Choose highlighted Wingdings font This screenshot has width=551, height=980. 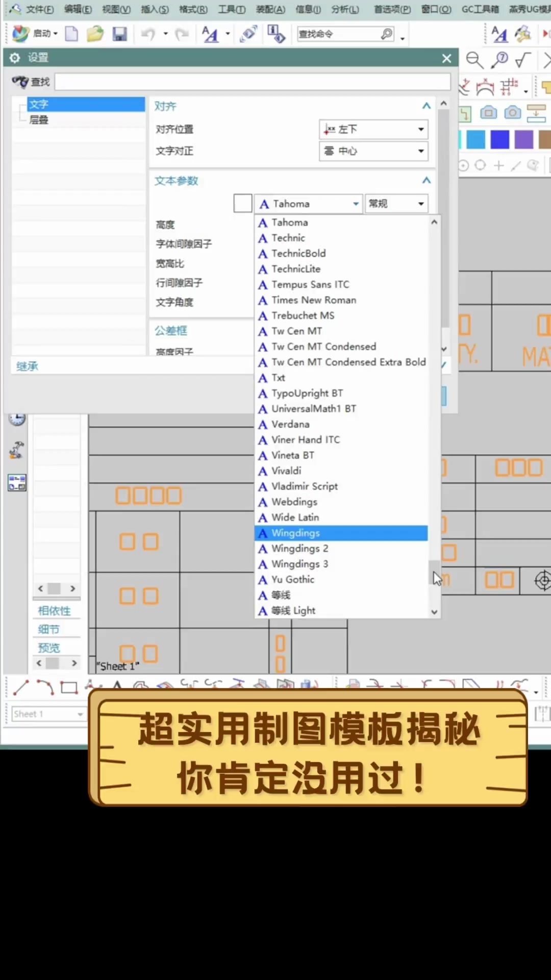341,533
